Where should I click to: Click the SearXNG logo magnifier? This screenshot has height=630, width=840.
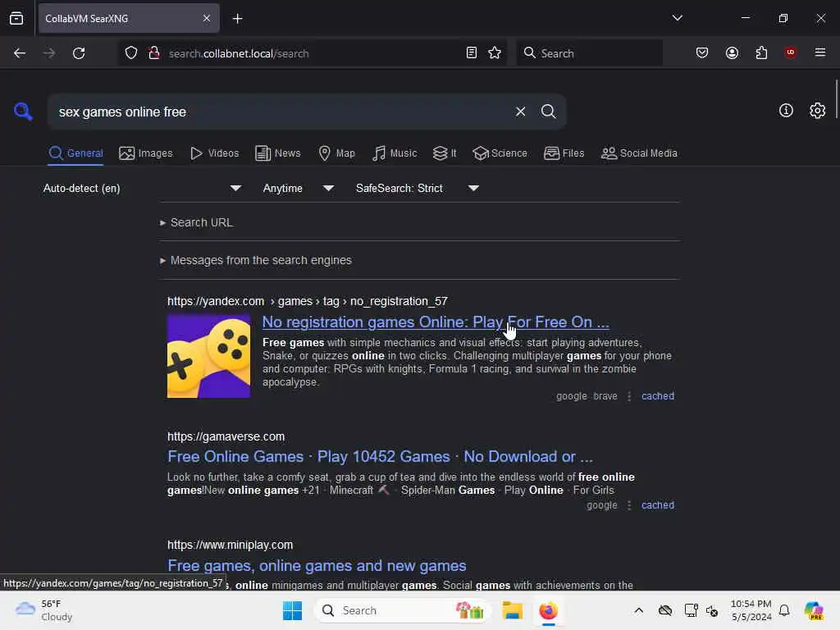pyautogui.click(x=23, y=112)
